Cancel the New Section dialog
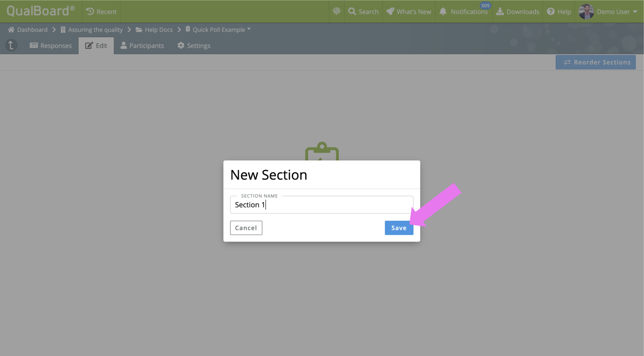Viewport: 644px width, 356px height. pyautogui.click(x=246, y=228)
